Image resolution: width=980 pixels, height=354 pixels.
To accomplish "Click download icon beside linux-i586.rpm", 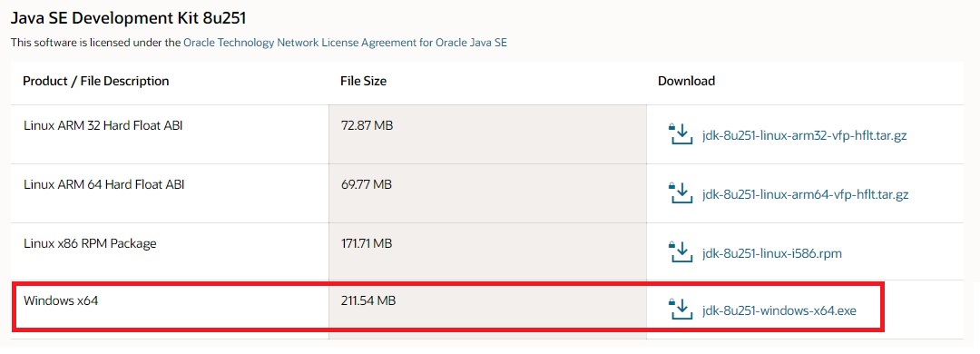I will pyautogui.click(x=681, y=252).
